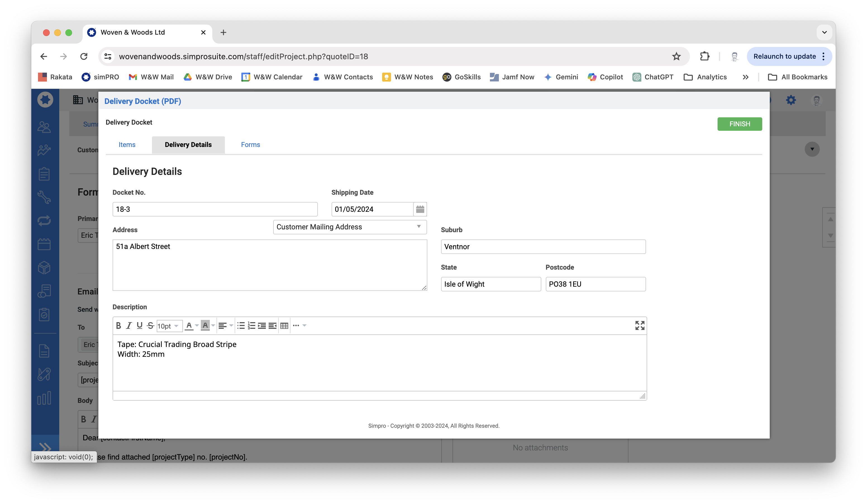The height and width of the screenshot is (504, 867).
Task: Expand the text alignment dropdown arrow
Action: point(231,325)
